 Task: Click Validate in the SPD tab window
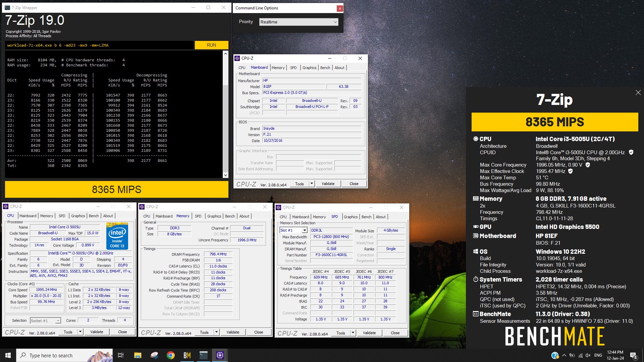click(369, 333)
